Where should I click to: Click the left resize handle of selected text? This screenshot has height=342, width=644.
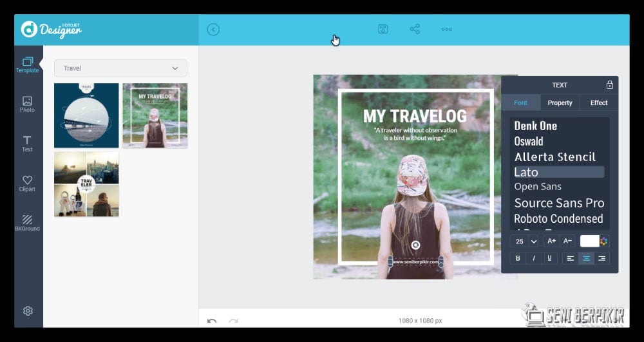point(390,262)
